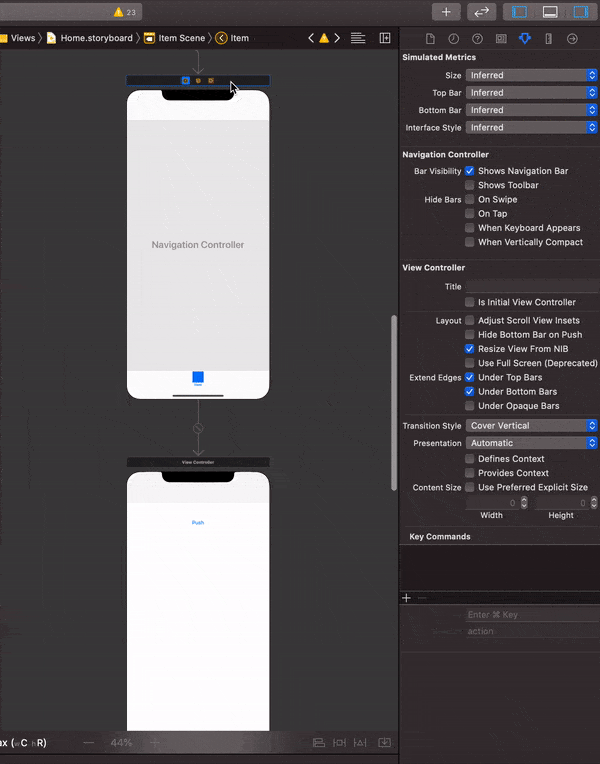This screenshot has height=764, width=600.
Task: Enable When Keyboard Appears checkbox
Action: (x=469, y=228)
